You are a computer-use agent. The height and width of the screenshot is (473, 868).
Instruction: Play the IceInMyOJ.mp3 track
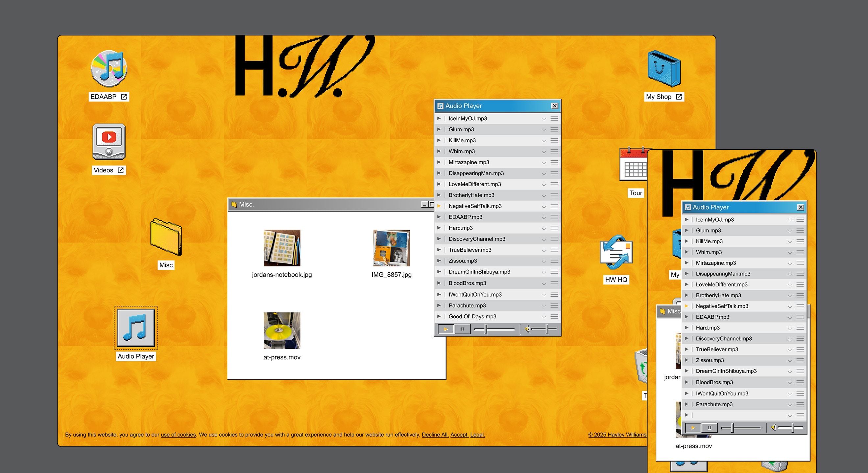[x=439, y=118]
